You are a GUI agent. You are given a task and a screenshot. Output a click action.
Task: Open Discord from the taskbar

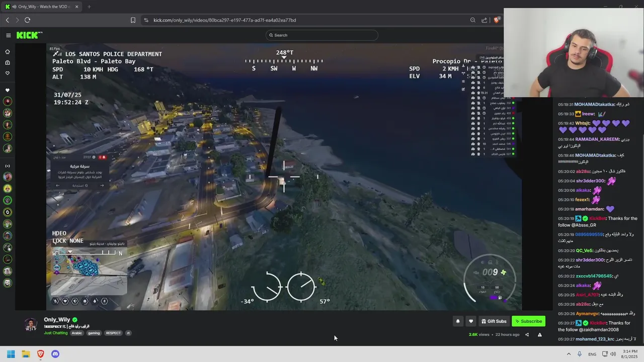point(55,354)
